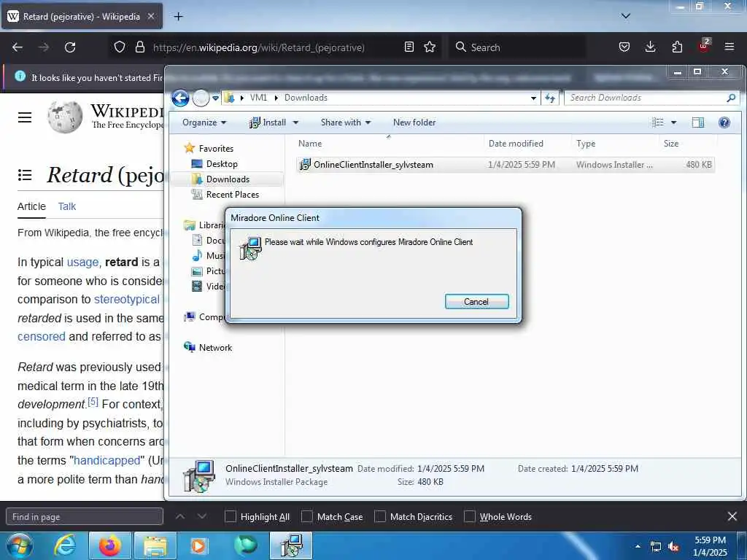Enable Whole Words checkbox
Viewport: 747px width, 560px height.
click(x=470, y=517)
